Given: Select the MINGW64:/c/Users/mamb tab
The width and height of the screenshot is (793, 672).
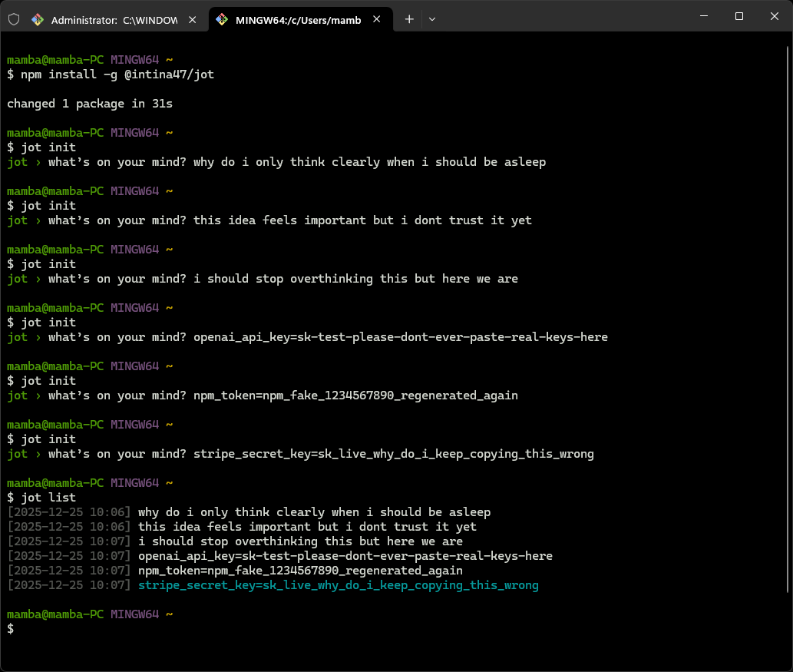Looking at the screenshot, I should click(298, 20).
